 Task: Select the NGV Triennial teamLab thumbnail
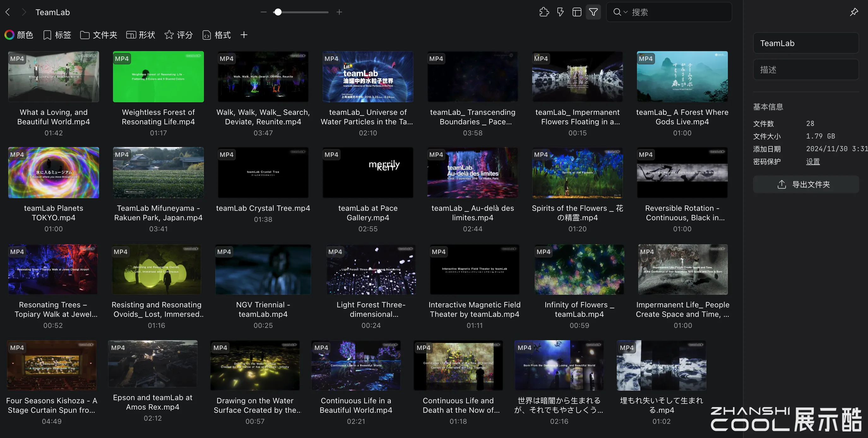[x=263, y=269]
